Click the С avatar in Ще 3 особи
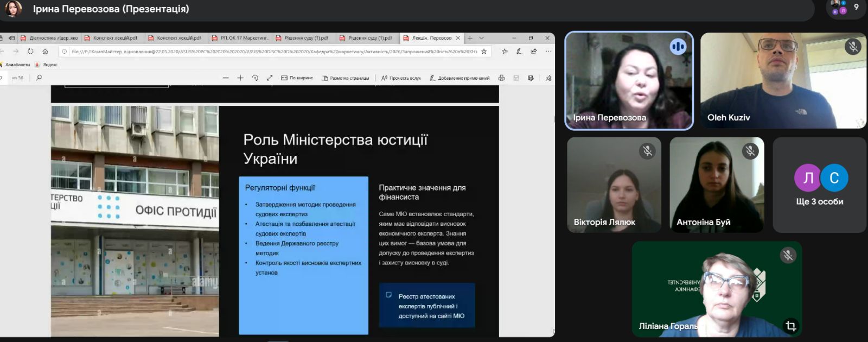Viewport: 868px width, 342px height. [x=834, y=178]
